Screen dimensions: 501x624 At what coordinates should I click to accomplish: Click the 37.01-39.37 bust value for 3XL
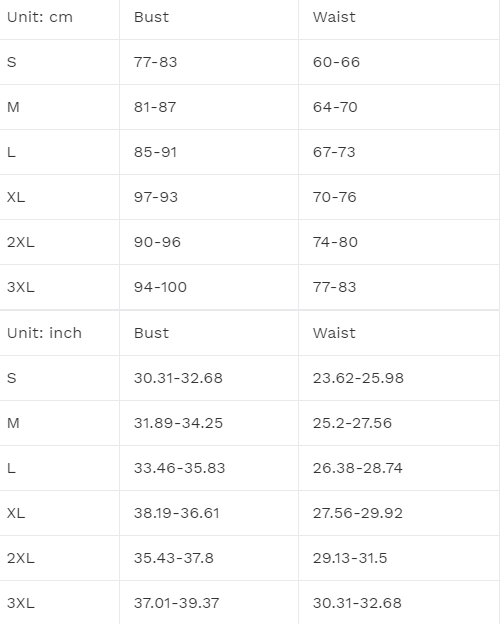[x=177, y=603]
